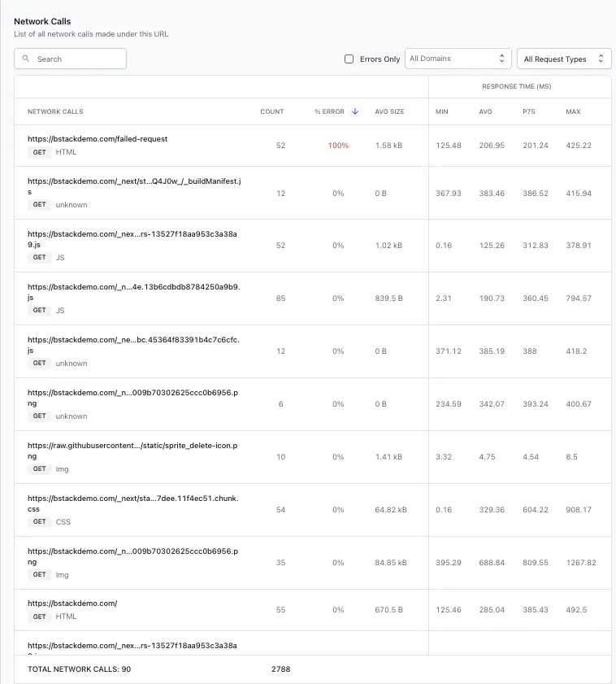Select the rs-13527f18aa953c3a38a9.js call with count 52
The image size is (616, 684).
click(313, 246)
